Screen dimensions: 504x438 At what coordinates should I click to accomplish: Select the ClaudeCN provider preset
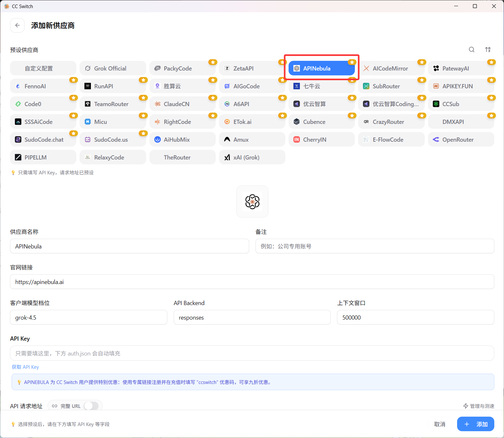182,104
